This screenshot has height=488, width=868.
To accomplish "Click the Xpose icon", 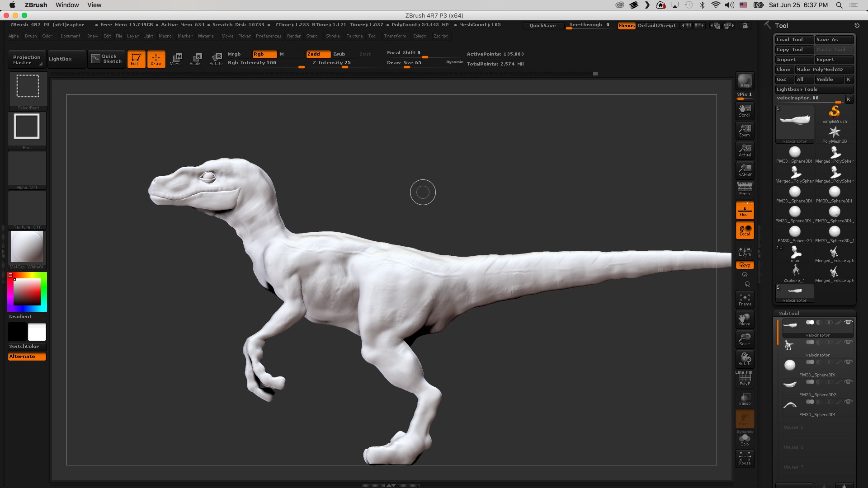I will [x=745, y=459].
